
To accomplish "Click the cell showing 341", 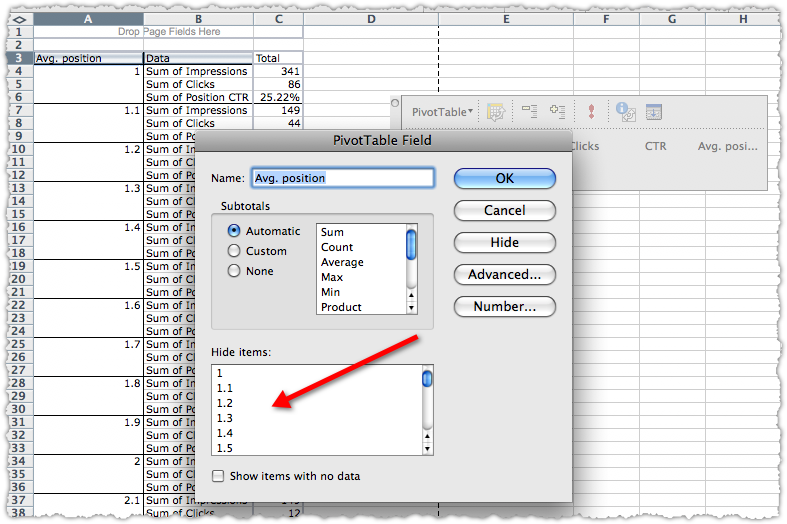I will (279, 71).
